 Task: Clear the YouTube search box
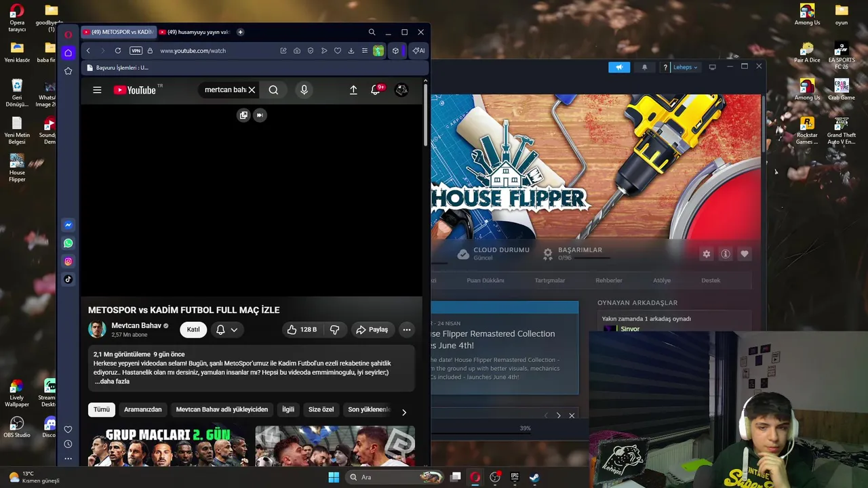click(252, 90)
